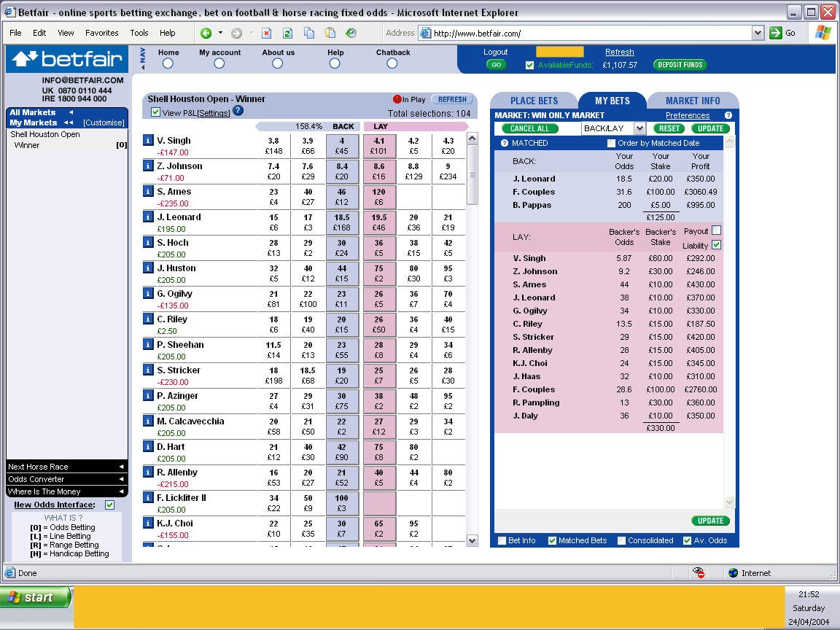The image size is (840, 630).
Task: Open the Favorites menu
Action: (102, 33)
